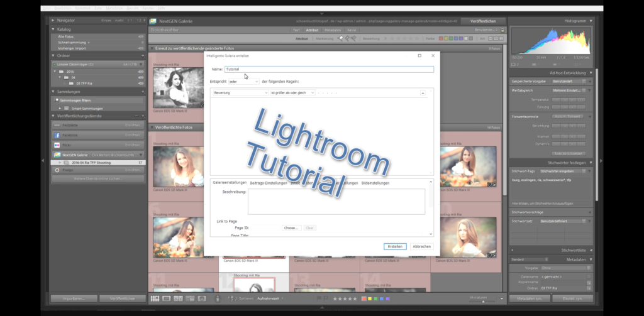Image resolution: width=644 pixels, height=316 pixels.
Task: Select the Attribut filter tab
Action: pyautogui.click(x=312, y=30)
